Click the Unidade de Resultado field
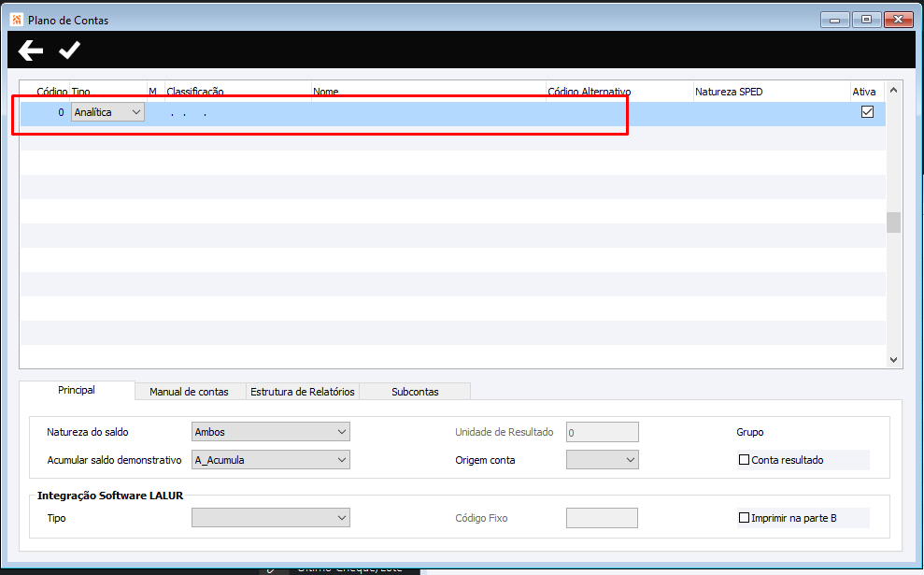The height and width of the screenshot is (575, 924). click(x=603, y=432)
